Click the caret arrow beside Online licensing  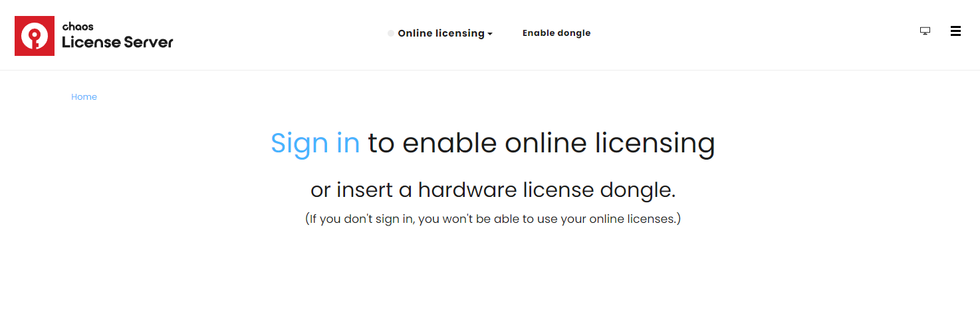click(x=490, y=34)
